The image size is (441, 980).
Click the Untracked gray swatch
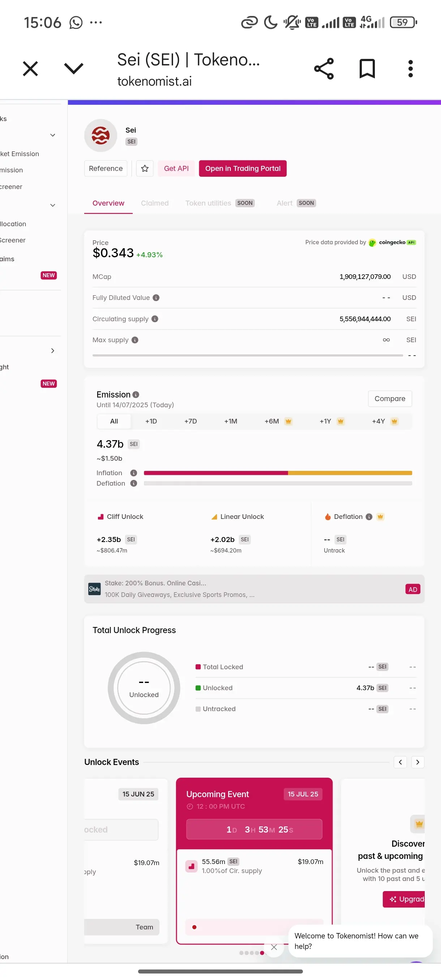(x=198, y=709)
